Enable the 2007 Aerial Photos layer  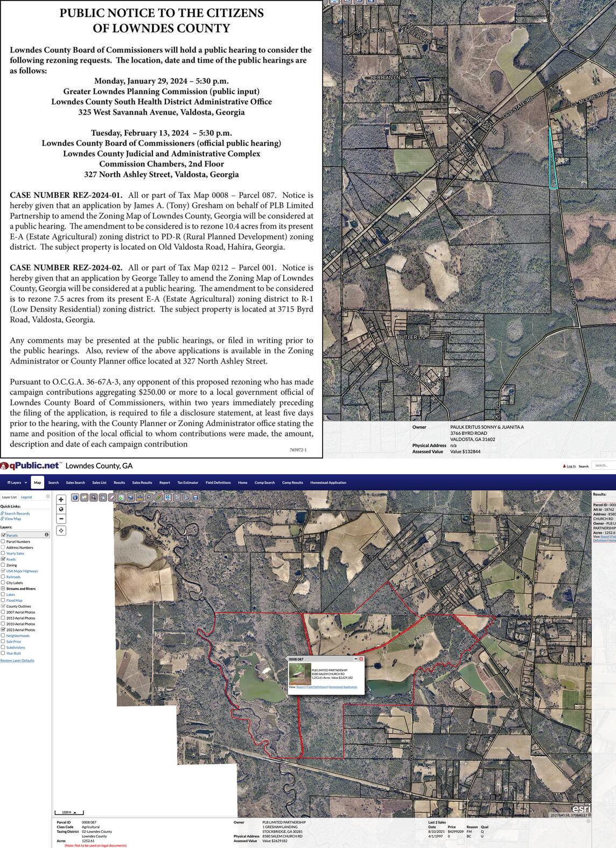3,612
